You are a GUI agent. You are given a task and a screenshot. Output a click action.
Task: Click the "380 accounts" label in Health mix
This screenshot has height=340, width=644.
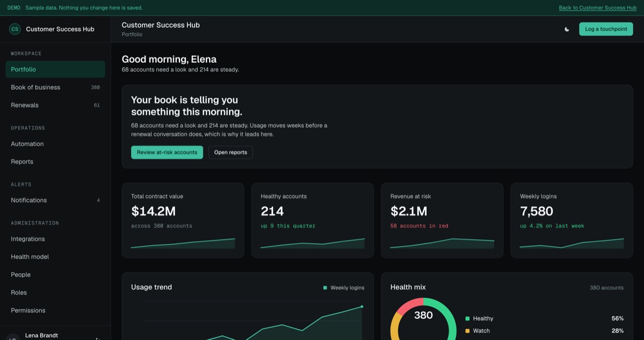(x=607, y=288)
